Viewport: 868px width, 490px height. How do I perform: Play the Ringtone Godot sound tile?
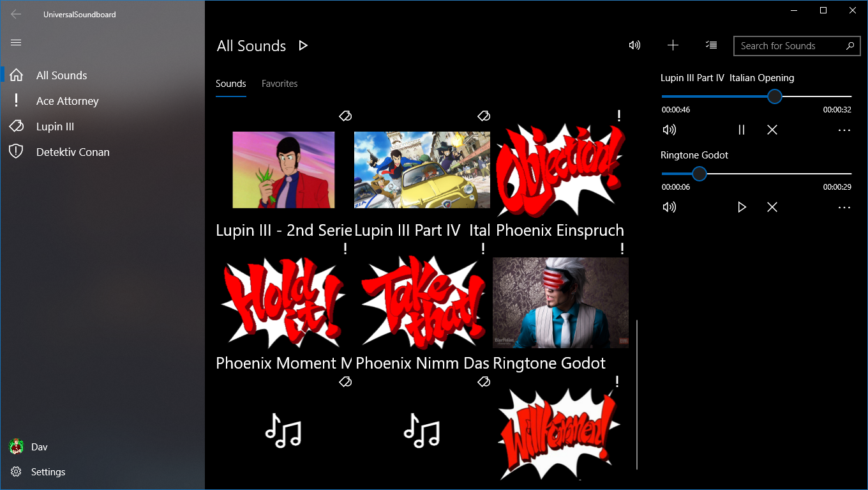tap(560, 303)
